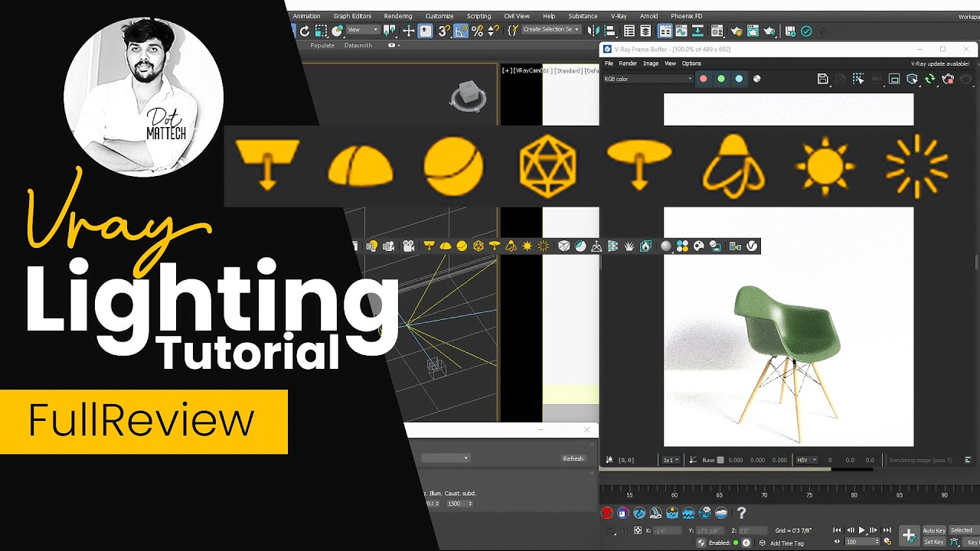The height and width of the screenshot is (551, 980).
Task: Open Material Editor from main toolbar
Action: click(x=717, y=31)
